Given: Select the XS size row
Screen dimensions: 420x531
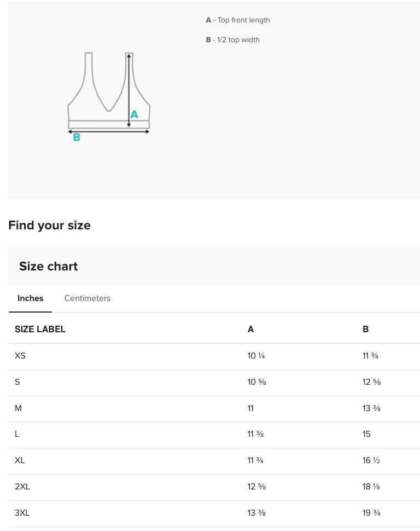Looking at the screenshot, I should [20, 356].
